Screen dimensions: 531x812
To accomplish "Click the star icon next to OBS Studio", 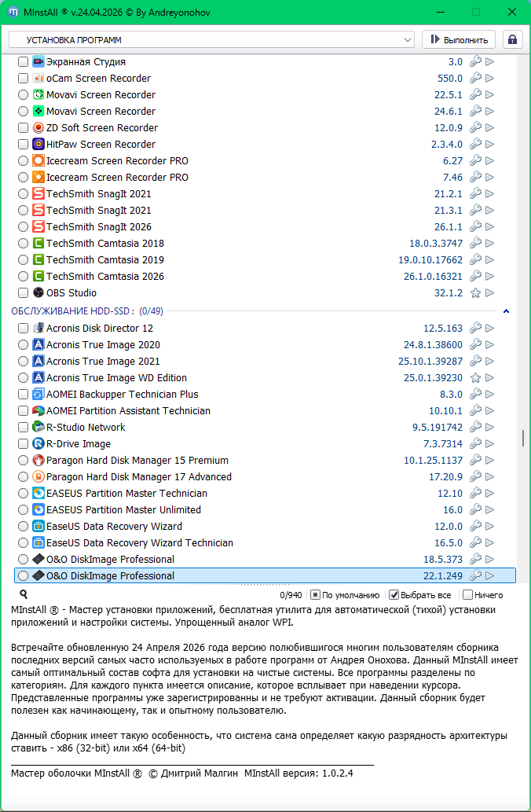I will [475, 293].
